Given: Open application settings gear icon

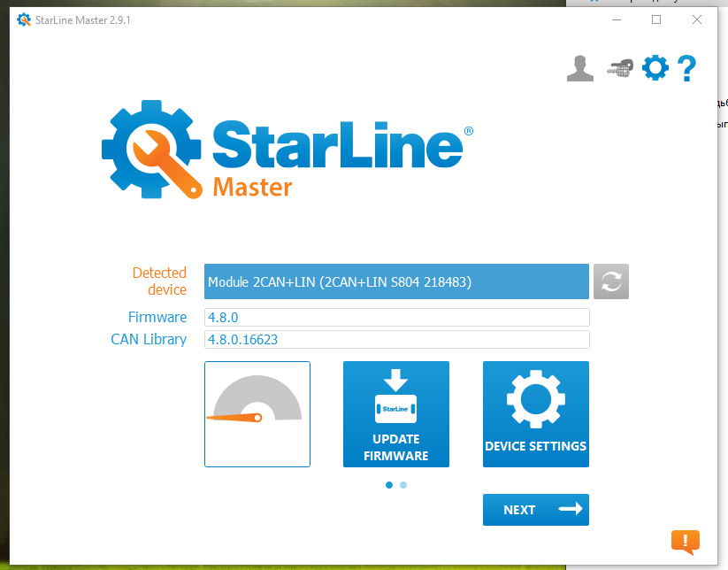Looking at the screenshot, I should [655, 68].
